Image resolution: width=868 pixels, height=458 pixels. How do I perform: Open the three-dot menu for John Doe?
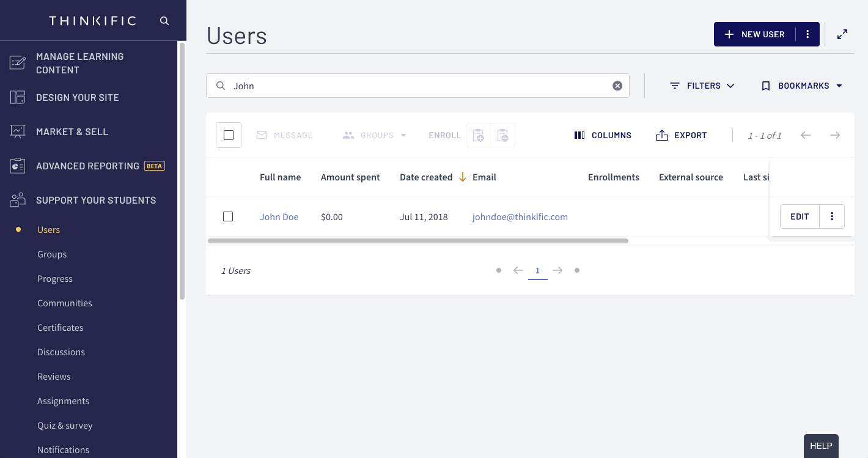(x=832, y=216)
